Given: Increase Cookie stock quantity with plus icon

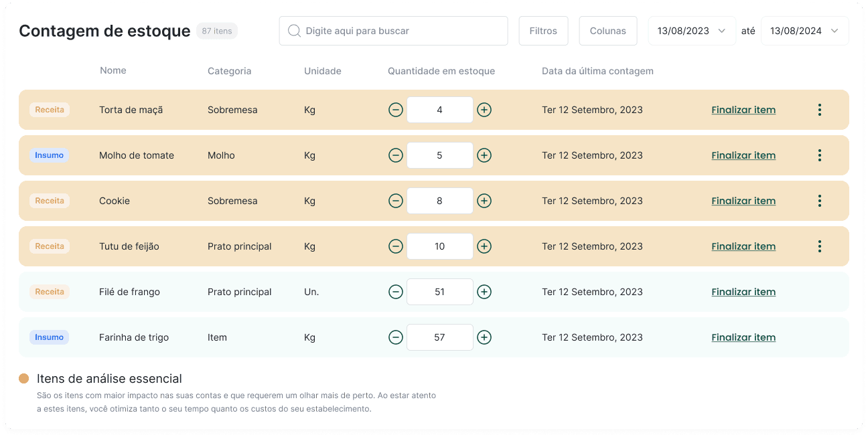Looking at the screenshot, I should tap(484, 201).
